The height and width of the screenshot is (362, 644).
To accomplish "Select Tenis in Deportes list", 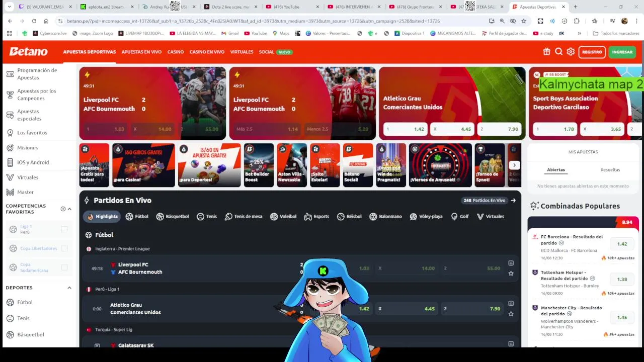I will [x=23, y=318].
